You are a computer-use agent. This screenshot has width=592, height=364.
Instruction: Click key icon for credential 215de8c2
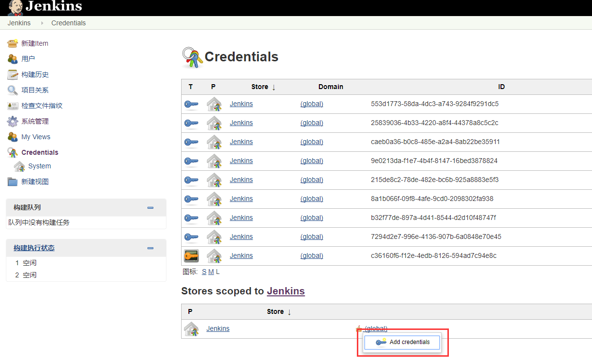click(191, 180)
